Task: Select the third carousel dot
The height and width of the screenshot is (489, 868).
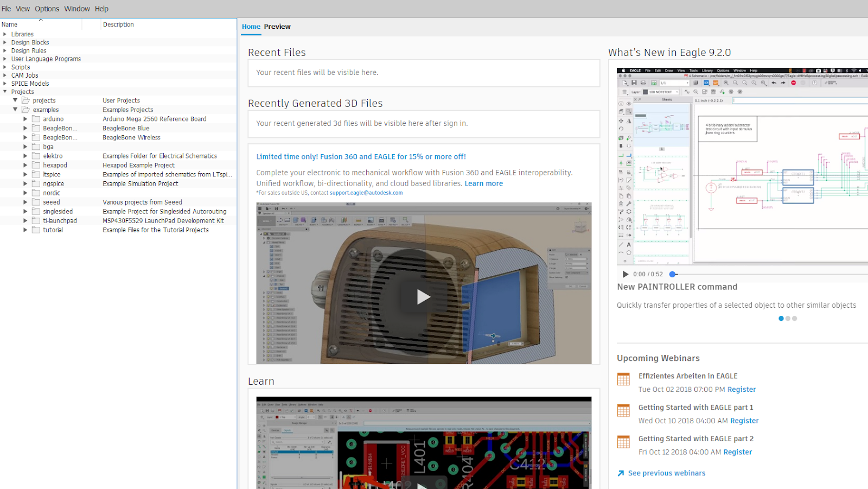Action: 794,319
